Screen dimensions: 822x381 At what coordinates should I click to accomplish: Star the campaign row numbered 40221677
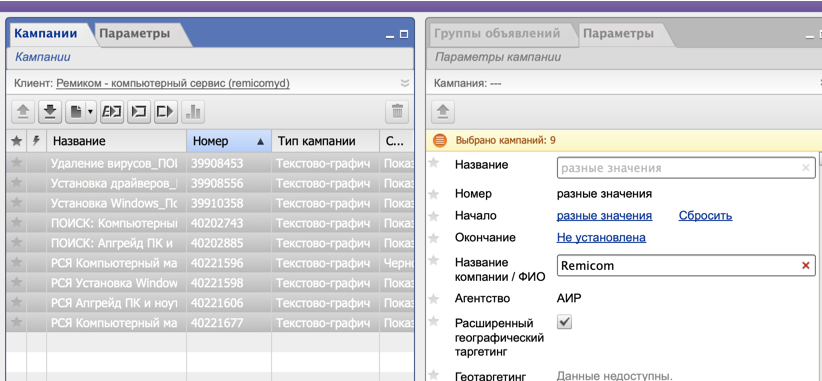click(x=16, y=322)
